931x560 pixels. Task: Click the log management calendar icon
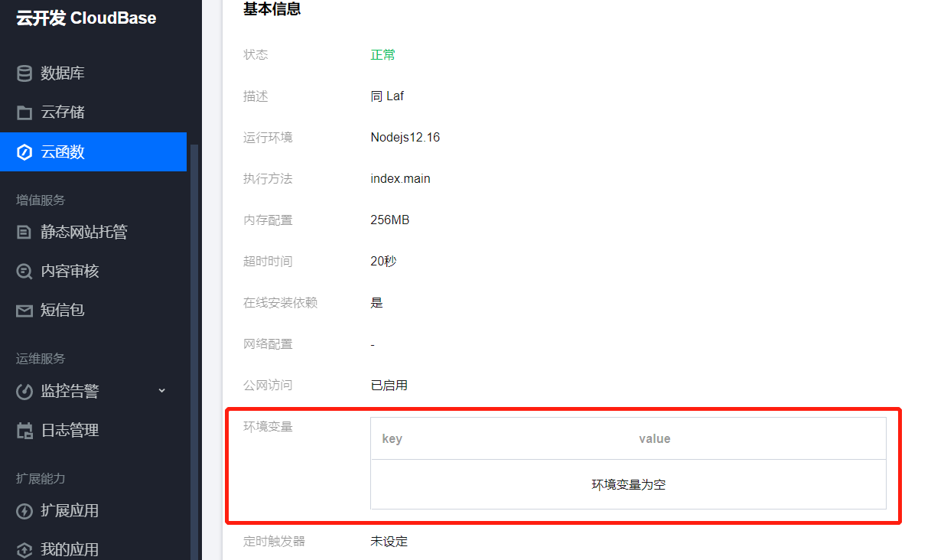pyautogui.click(x=24, y=430)
